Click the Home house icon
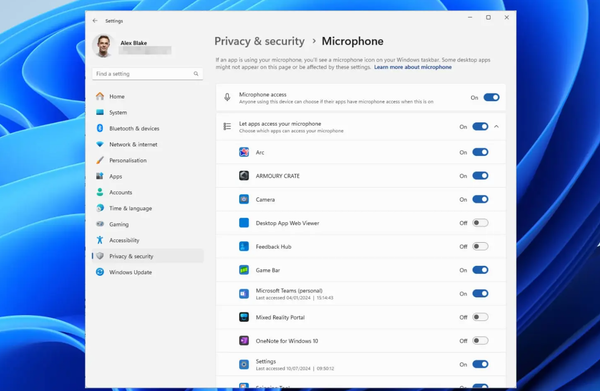Image resolution: width=600 pixels, height=391 pixels. pyautogui.click(x=100, y=96)
